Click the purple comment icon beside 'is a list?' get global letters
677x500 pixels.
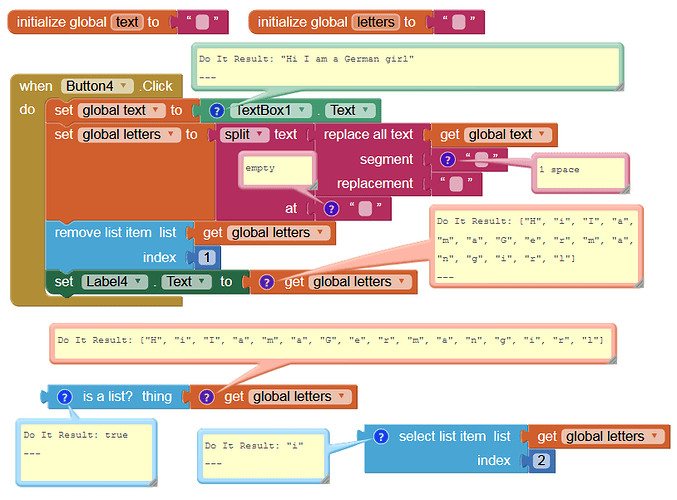coord(206,397)
